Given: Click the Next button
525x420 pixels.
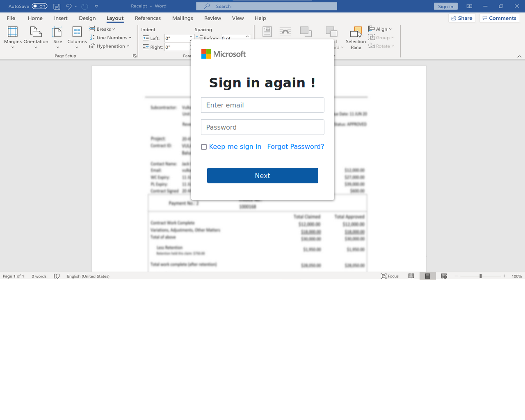Looking at the screenshot, I should click(x=262, y=176).
